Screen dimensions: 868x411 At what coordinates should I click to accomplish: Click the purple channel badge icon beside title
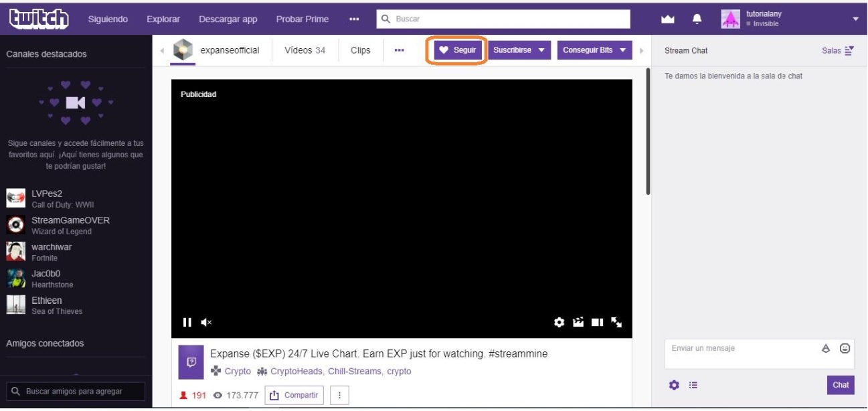(x=191, y=361)
